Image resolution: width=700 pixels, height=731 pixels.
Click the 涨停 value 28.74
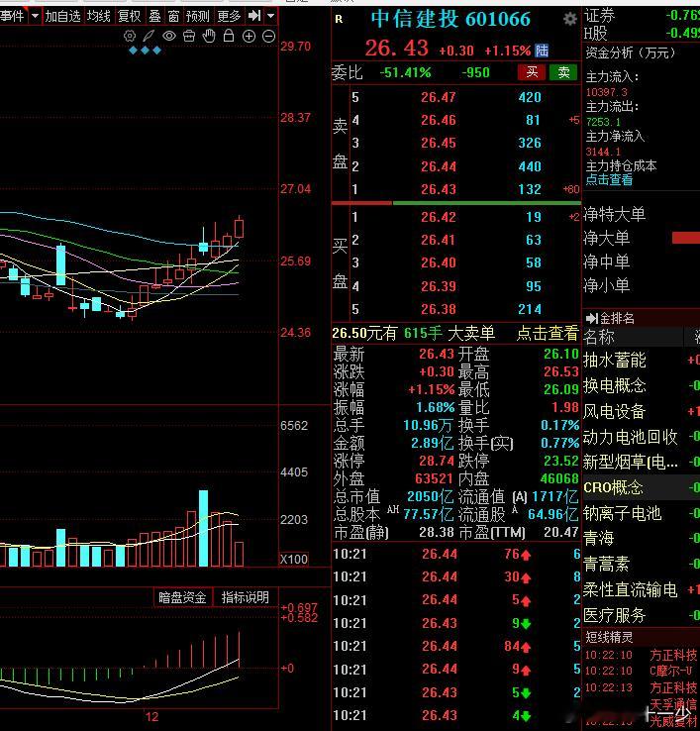click(x=437, y=461)
